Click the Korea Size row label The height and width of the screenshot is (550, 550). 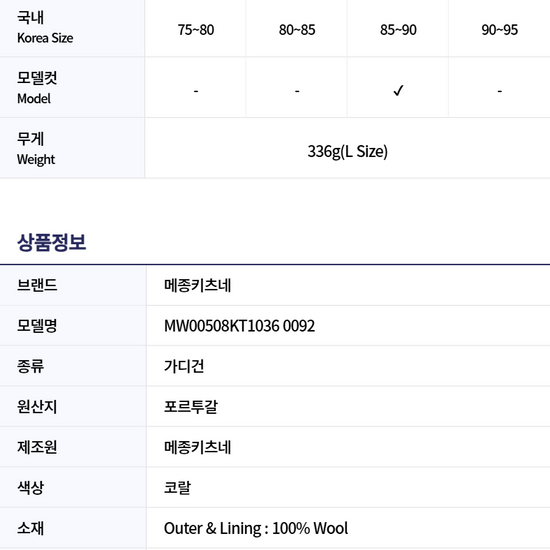click(45, 27)
